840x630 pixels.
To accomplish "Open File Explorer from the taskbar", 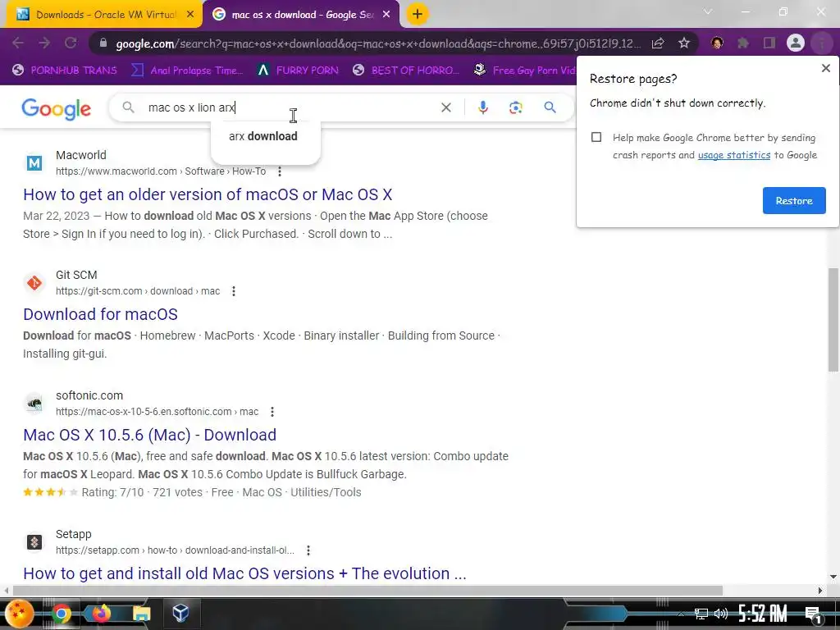I will 141,614.
